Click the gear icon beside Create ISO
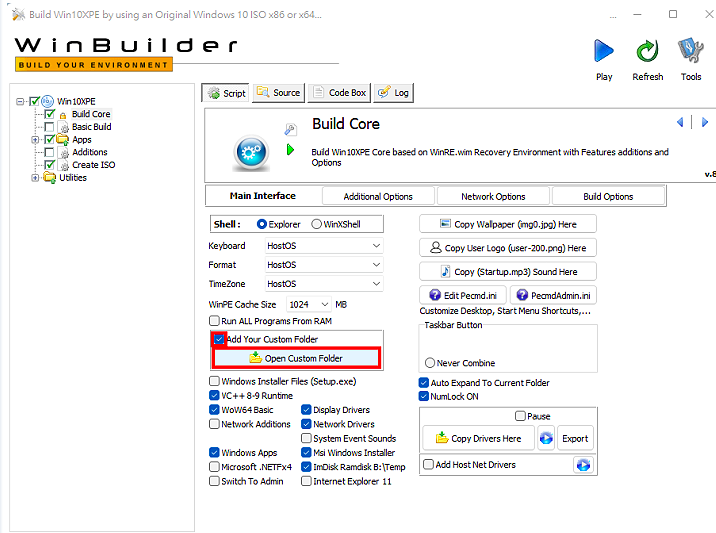Screen dimensions: 716x533 pyautogui.click(x=64, y=165)
